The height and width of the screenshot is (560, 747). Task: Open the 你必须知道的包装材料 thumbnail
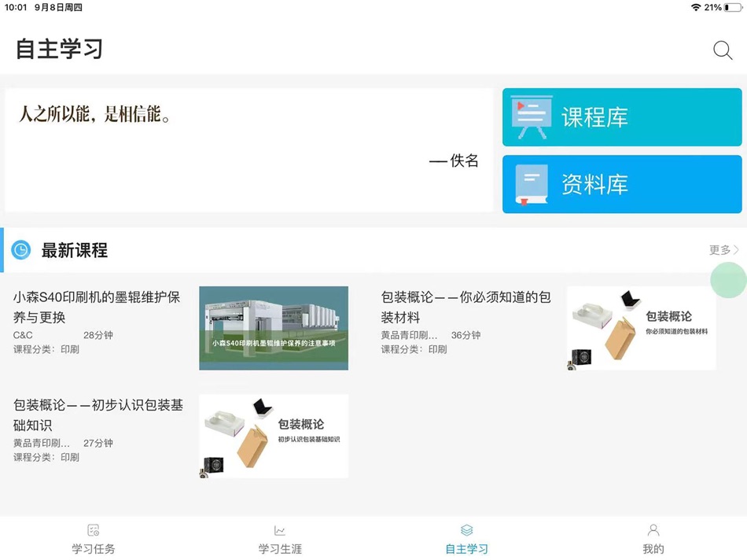pos(641,328)
